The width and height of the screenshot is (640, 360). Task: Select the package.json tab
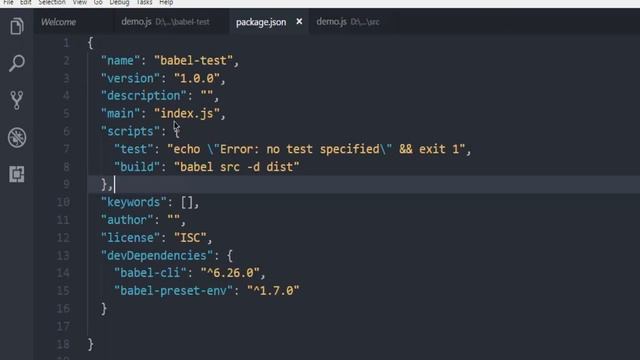coord(261,22)
